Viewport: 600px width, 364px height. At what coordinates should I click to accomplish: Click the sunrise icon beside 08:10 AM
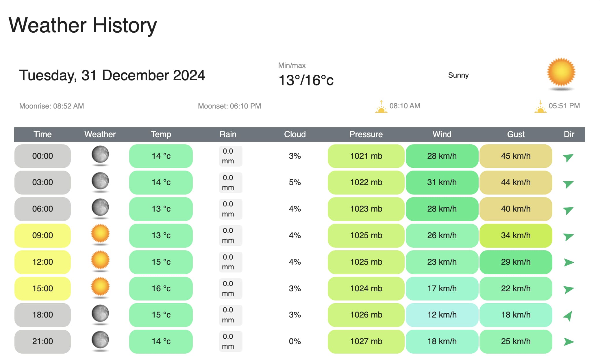(381, 107)
